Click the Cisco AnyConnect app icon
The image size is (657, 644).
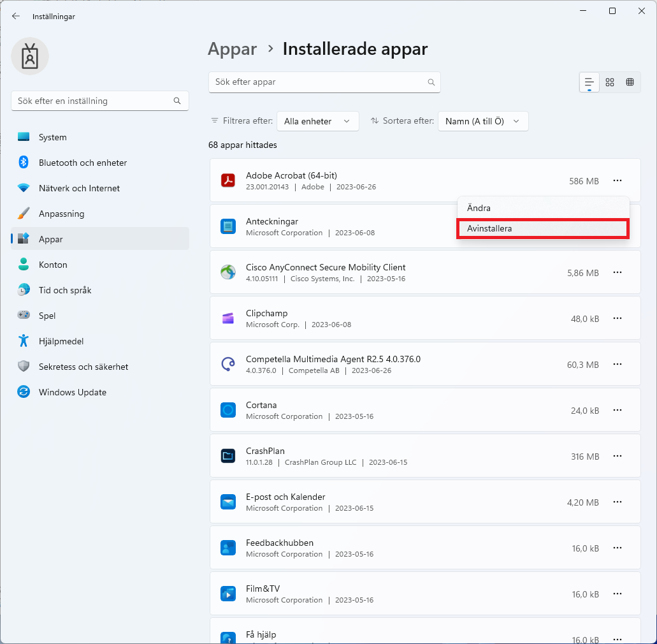[x=228, y=272]
